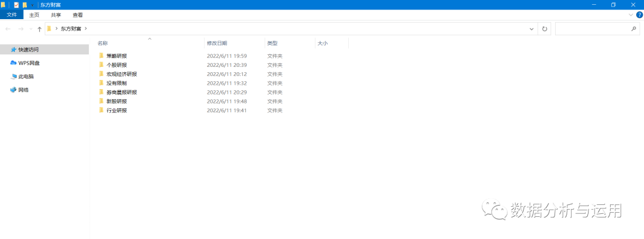Screen dimensions: 644x239
Task: Click the date 2022/6/11 19:32
Action: pos(227,83)
